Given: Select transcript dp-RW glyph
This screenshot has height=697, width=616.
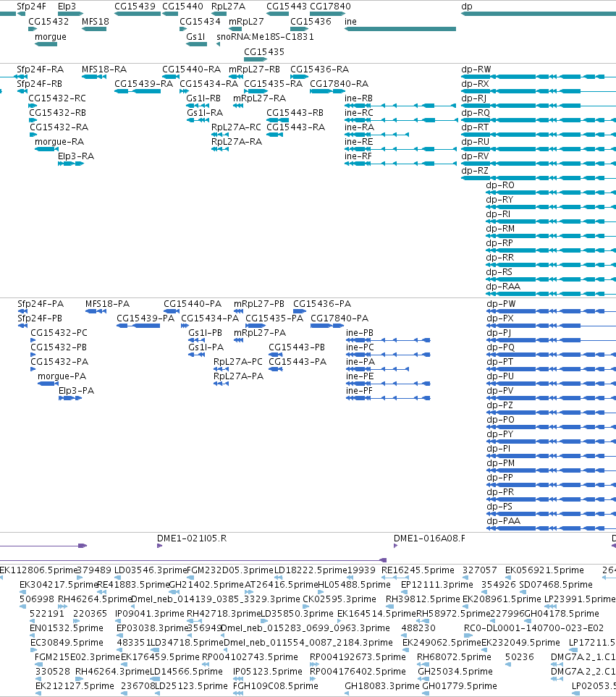Looking at the screenshot, I should tap(539, 77).
